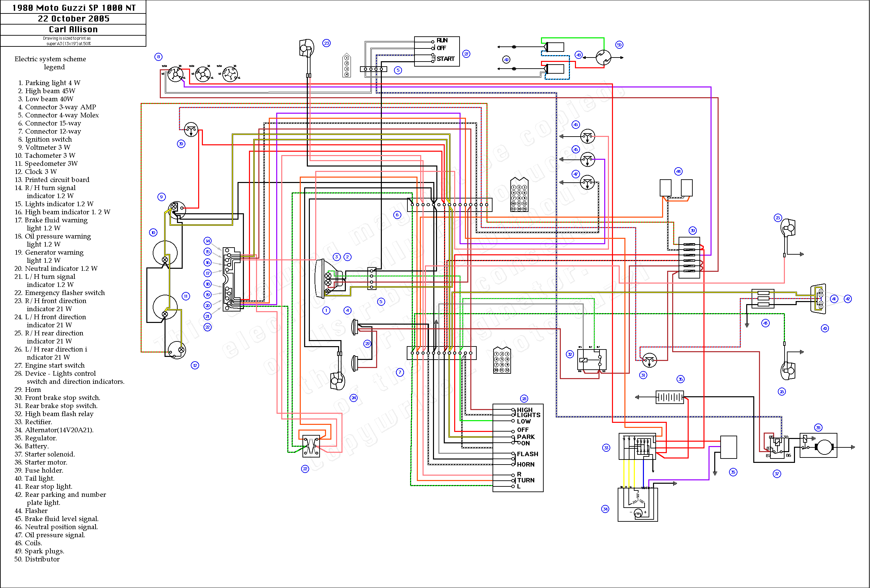Select the rectifier block labeled 33

pyautogui.click(x=637, y=446)
